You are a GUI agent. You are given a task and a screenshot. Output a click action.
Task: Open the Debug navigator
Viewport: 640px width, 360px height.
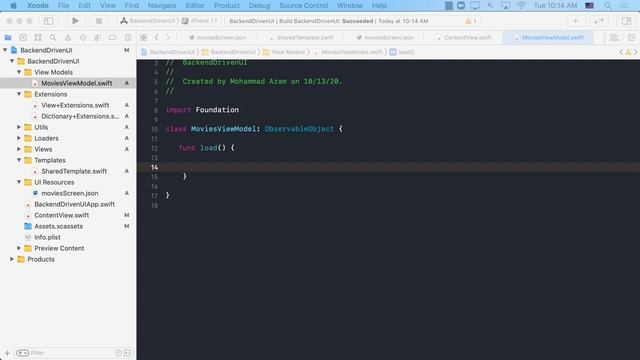(98, 38)
